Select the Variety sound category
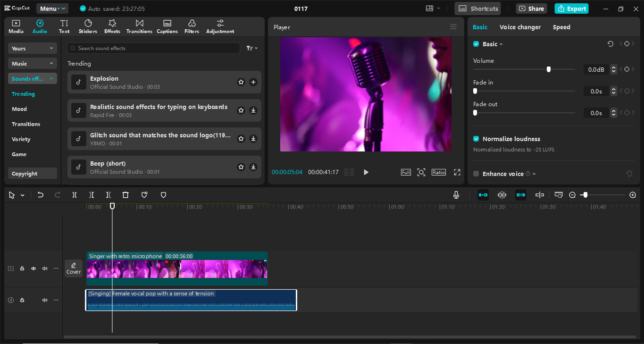Viewport: 644px width, 344px height. [x=21, y=139]
